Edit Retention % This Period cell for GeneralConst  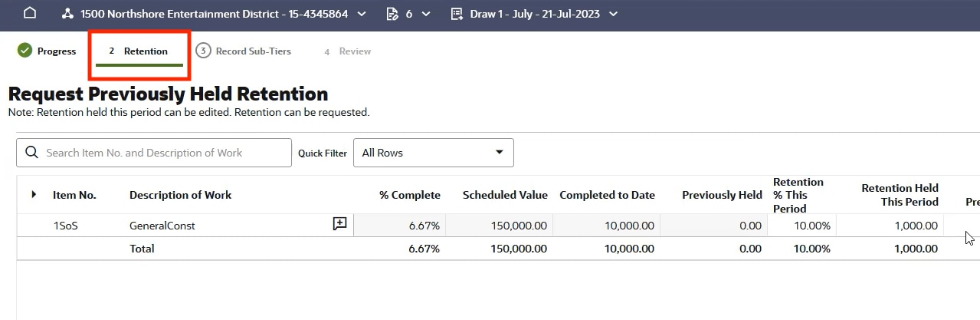coord(801,226)
